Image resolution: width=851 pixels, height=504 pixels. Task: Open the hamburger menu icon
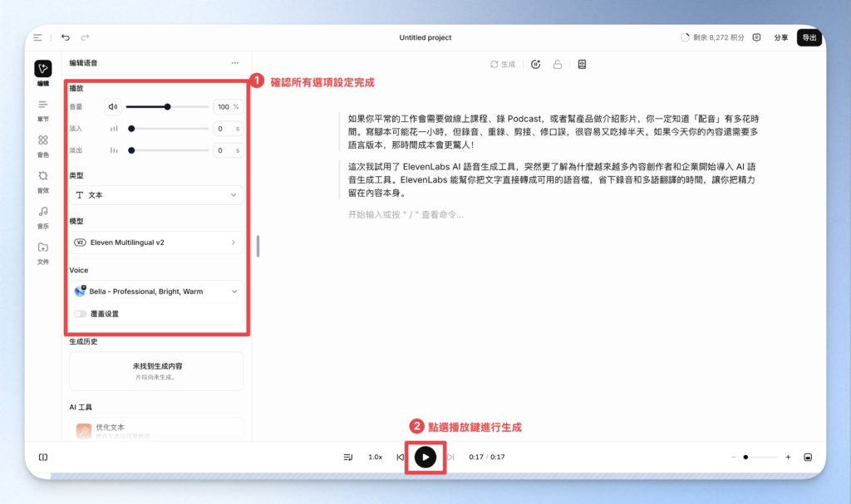tap(37, 37)
